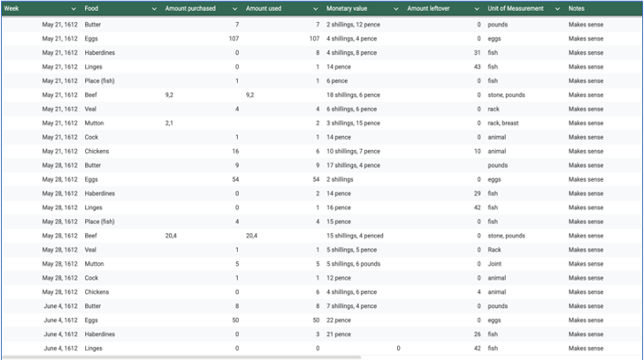Click the 'Joint' unit of measurement cell
This screenshot has width=644, height=360.
(495, 264)
